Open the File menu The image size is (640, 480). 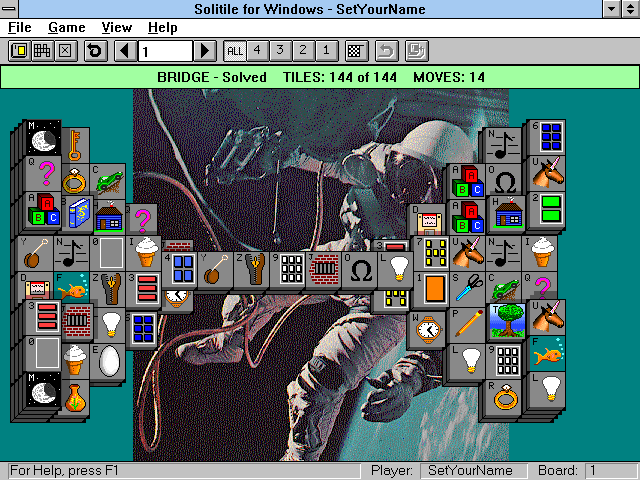pos(20,28)
